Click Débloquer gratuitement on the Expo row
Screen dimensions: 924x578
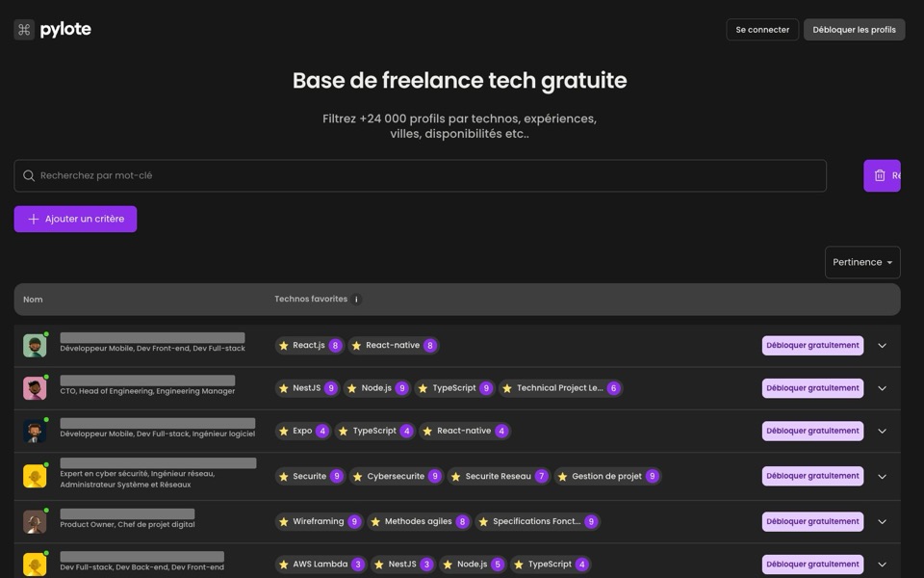(x=812, y=432)
